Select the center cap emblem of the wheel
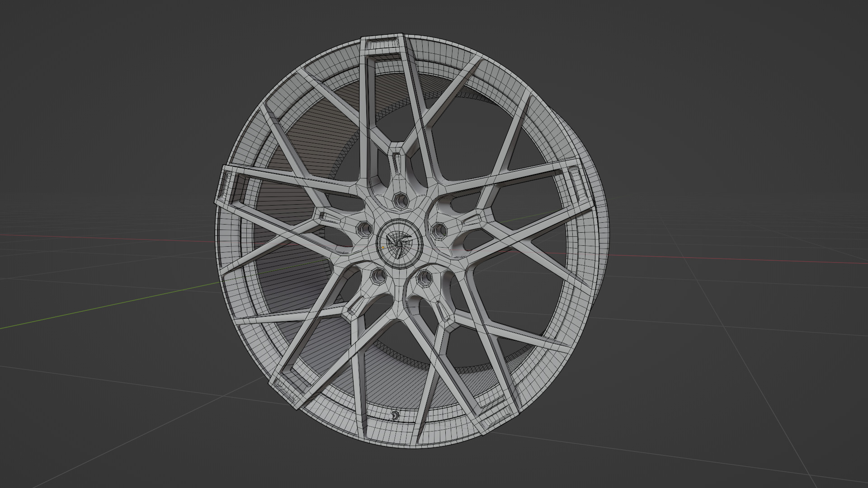Viewport: 868px width, 488px height. (x=400, y=244)
